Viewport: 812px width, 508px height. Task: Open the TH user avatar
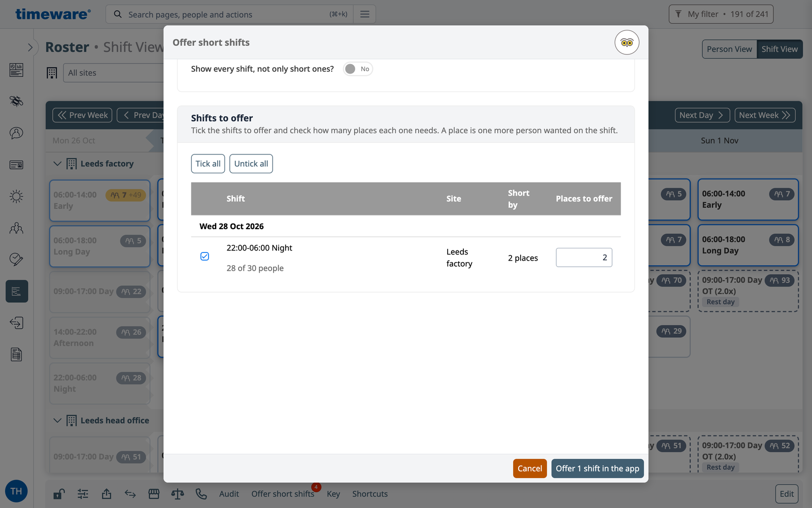16,491
